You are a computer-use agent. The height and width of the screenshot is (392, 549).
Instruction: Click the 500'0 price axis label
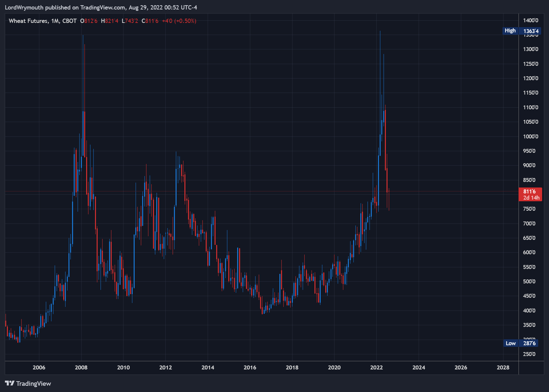click(529, 281)
